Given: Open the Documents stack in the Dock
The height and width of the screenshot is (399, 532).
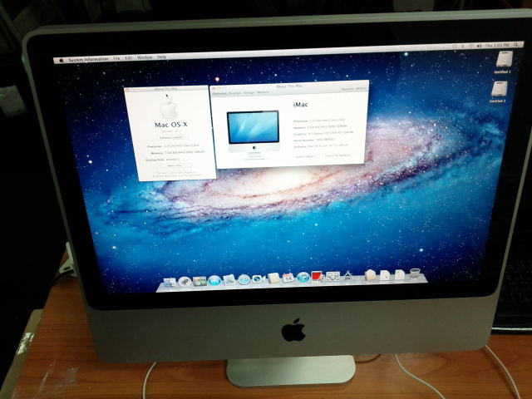Looking at the screenshot, I should [384, 274].
